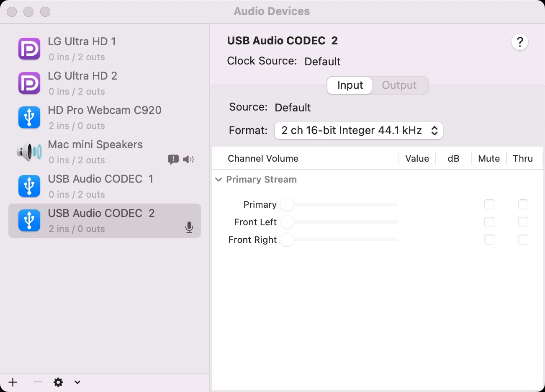Mute the Front Right channel
Viewport: 545px width, 392px height.
point(489,240)
